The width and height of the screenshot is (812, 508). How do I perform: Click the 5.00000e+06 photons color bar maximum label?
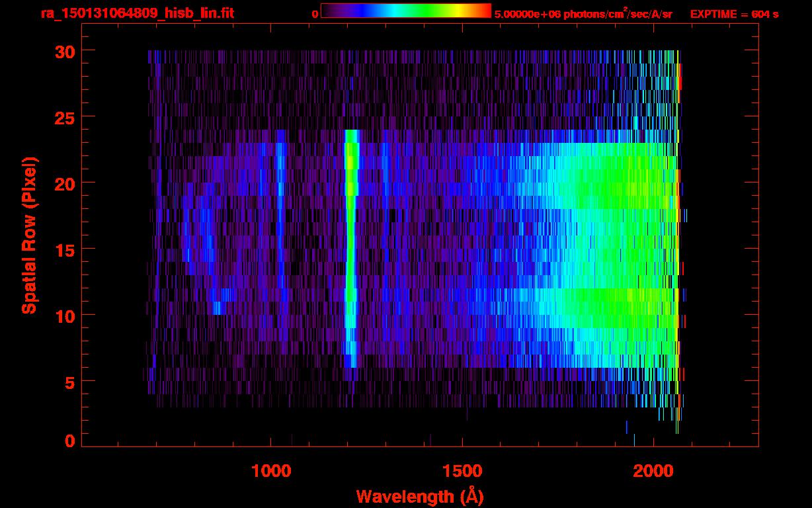[583, 14]
